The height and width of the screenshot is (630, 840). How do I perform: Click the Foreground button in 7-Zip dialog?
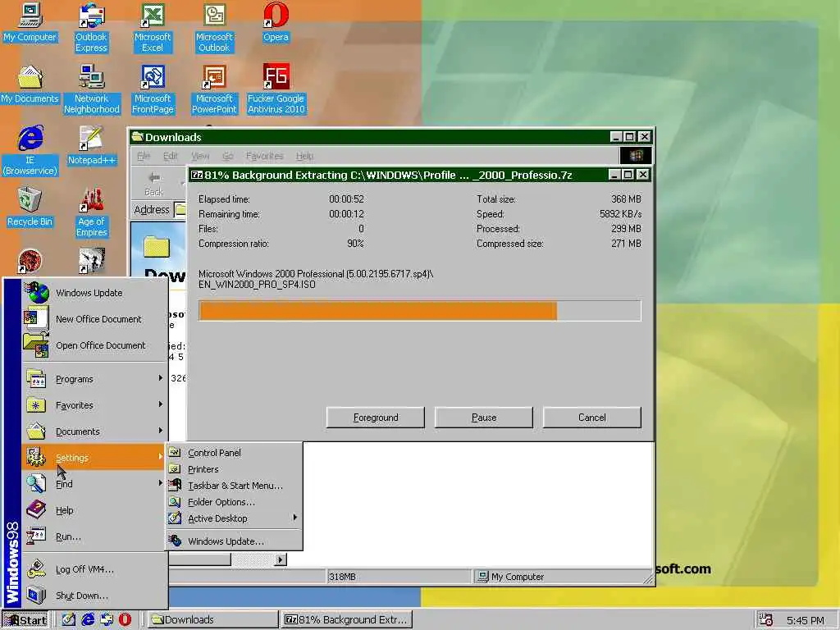coord(376,418)
